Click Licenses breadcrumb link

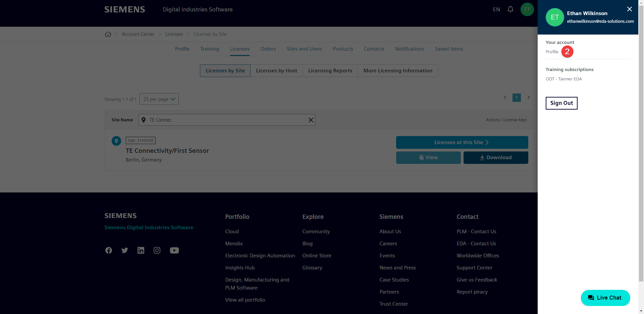(x=174, y=34)
